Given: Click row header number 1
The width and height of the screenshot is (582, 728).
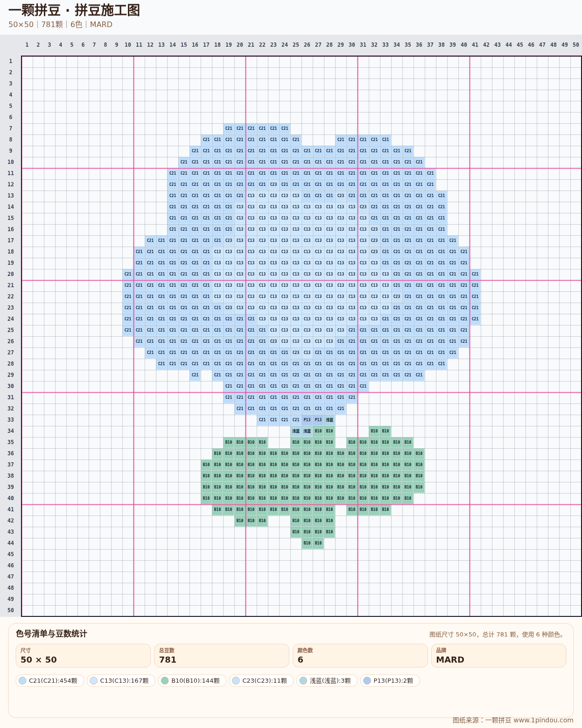Looking at the screenshot, I should pyautogui.click(x=10, y=61).
